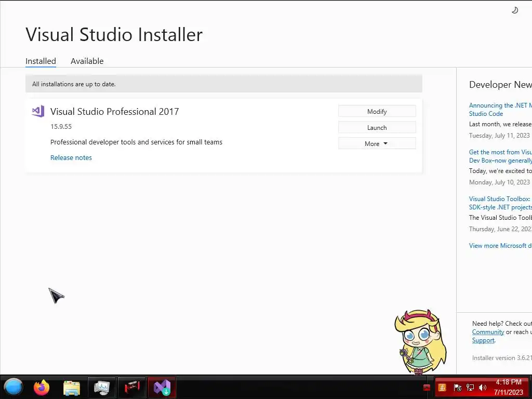Open File Explorer from the taskbar
Screen dimensions: 532x399
click(72, 388)
